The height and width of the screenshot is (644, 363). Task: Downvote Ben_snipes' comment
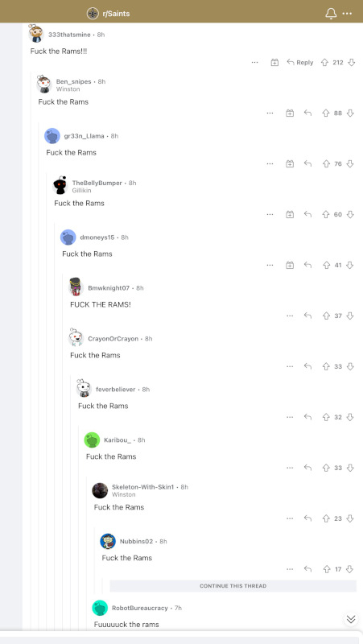coord(350,113)
